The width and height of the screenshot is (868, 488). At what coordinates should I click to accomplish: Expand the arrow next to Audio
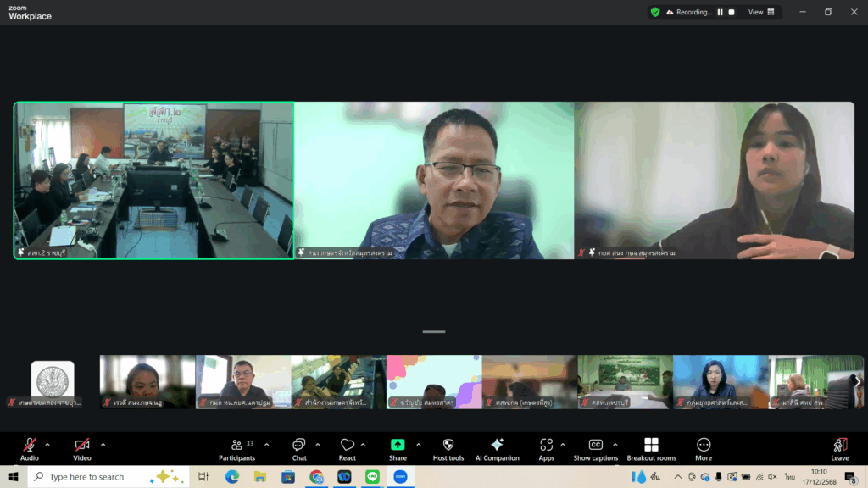(47, 444)
